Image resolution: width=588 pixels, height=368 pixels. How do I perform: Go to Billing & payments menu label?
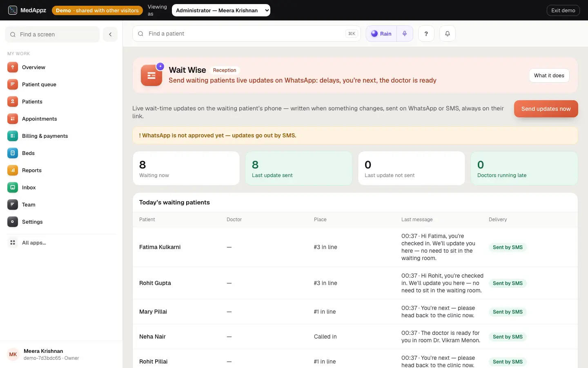click(x=45, y=136)
